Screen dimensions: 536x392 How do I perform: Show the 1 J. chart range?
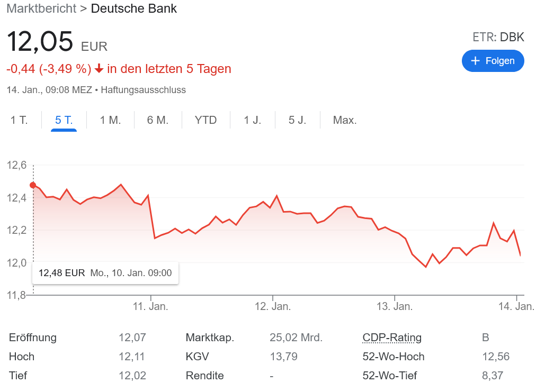tap(253, 120)
